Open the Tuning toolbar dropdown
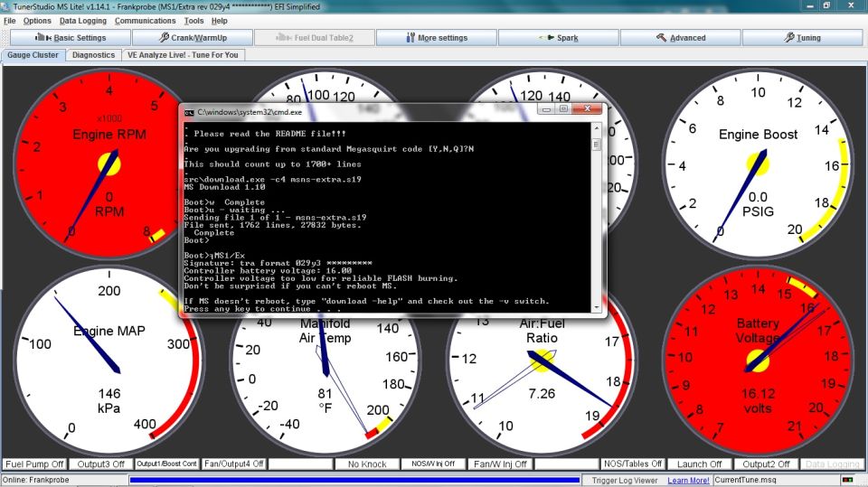Screen dimensions: 868x487 [802, 38]
